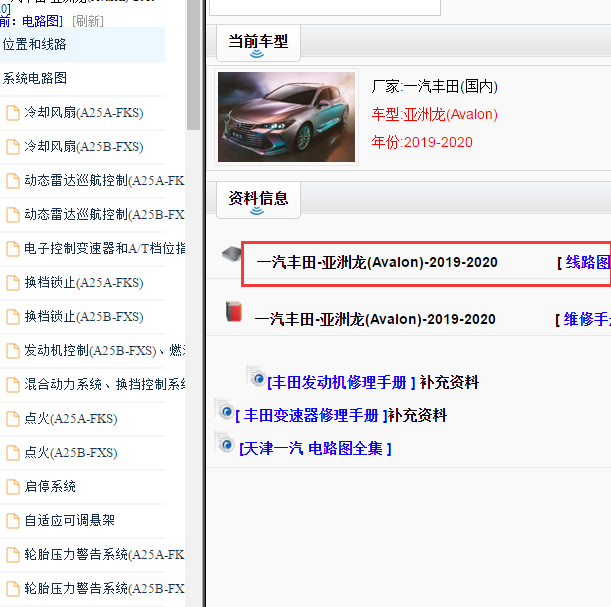Collapse the 当前车型 section arrow
Screen dimensions: 611x607
[257, 55]
